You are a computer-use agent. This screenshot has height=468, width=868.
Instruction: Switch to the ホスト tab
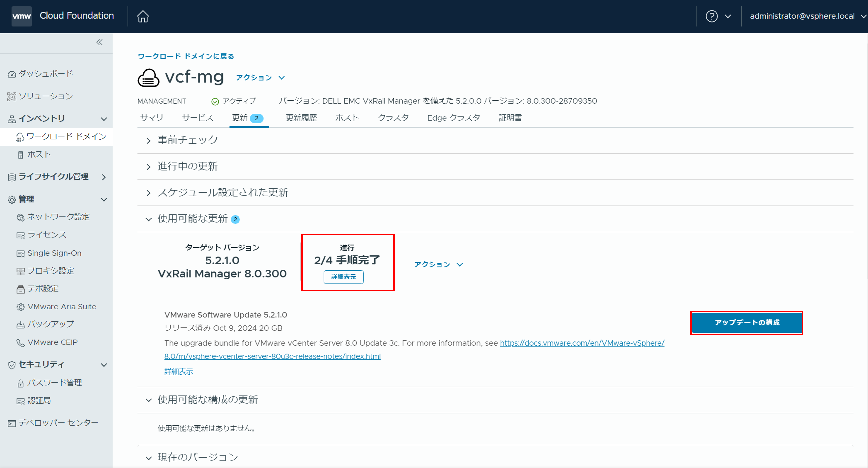click(347, 118)
